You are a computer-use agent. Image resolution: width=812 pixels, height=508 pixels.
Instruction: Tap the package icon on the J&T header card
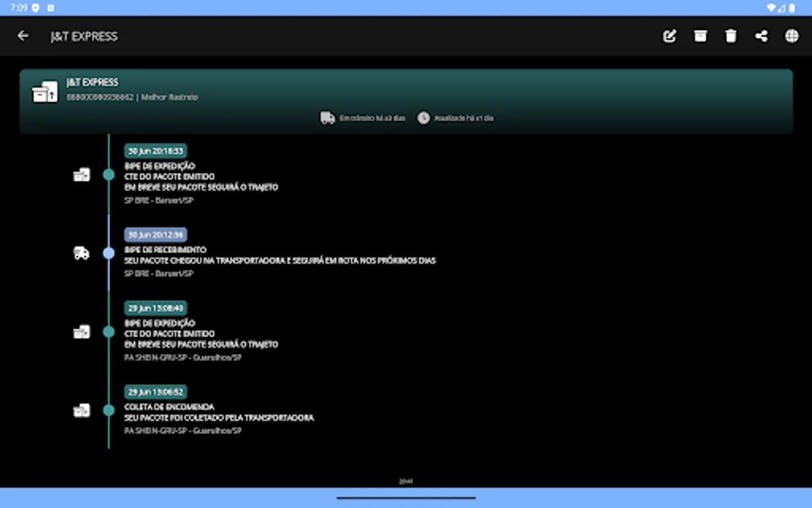tap(45, 90)
